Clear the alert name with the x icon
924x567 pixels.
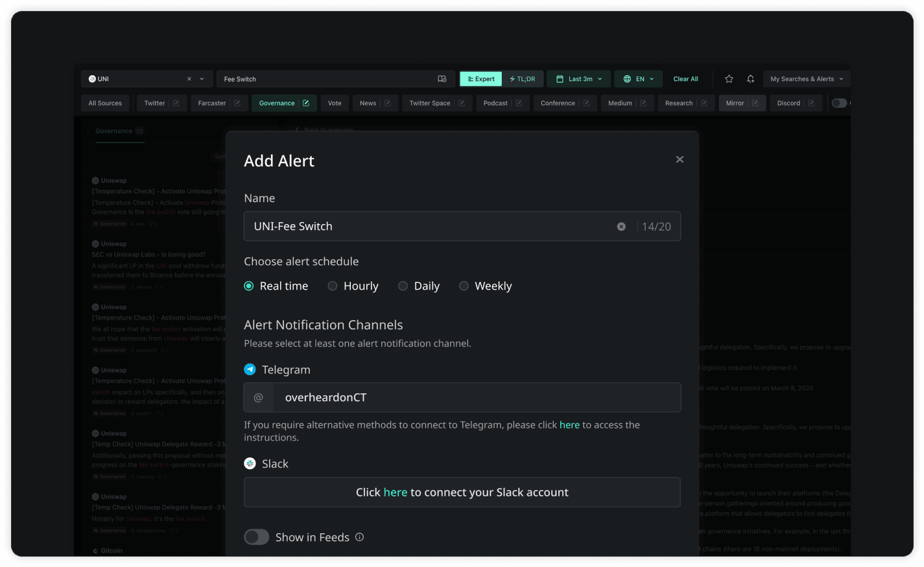coord(621,226)
